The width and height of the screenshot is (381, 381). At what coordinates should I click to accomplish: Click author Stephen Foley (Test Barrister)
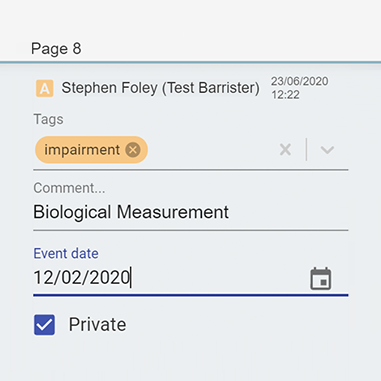160,88
